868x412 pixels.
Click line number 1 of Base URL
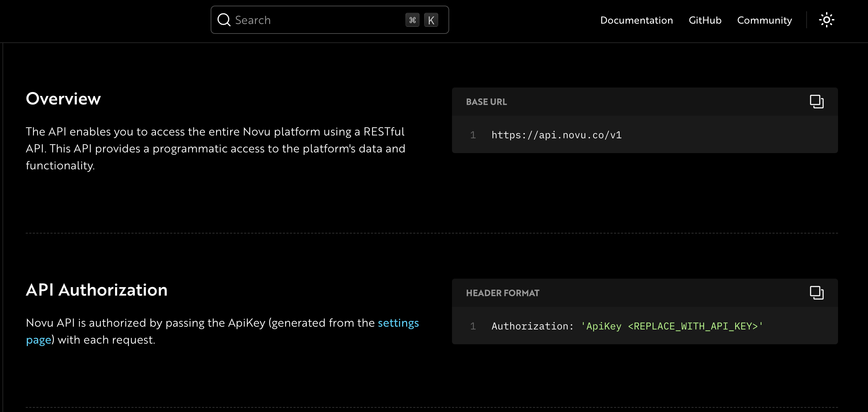pyautogui.click(x=473, y=135)
